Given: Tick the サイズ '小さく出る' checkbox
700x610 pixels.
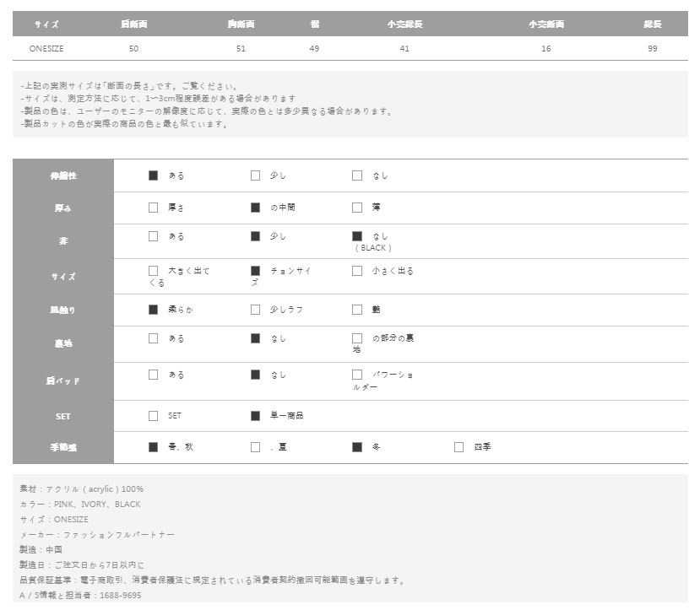Looking at the screenshot, I should 357,271.
